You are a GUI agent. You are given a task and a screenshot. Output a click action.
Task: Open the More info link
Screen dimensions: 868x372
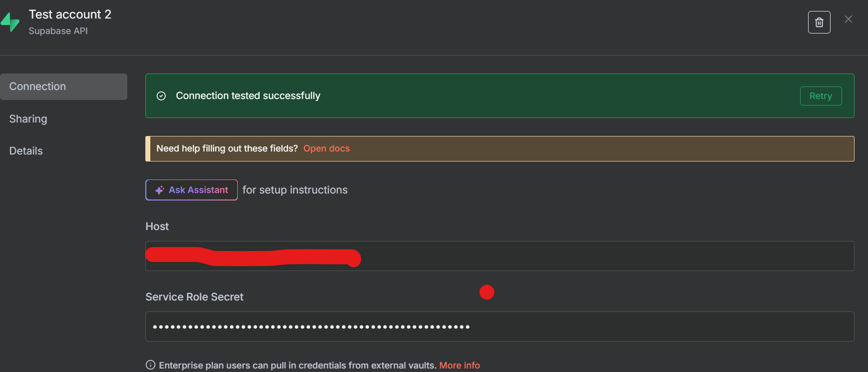coord(459,365)
